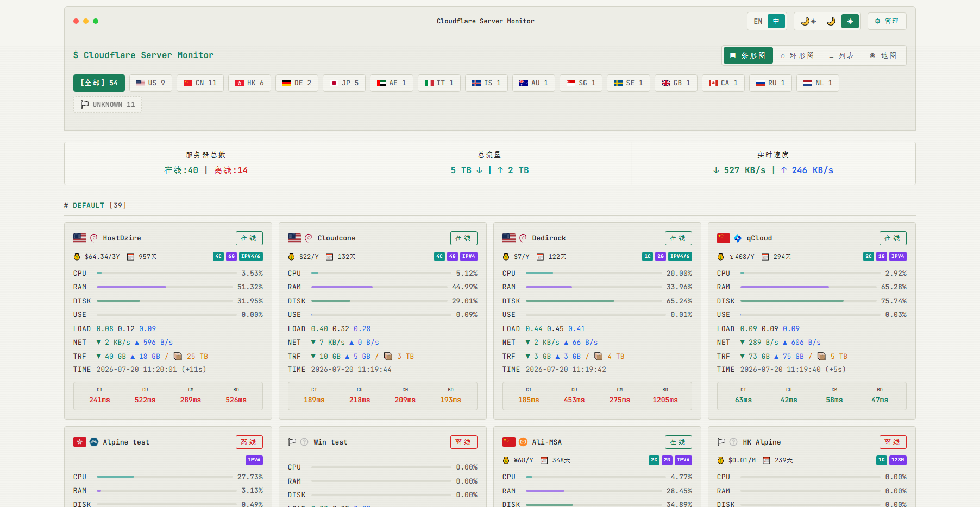Viewport: 980px width, 507px height.
Task: Click the blue OS icon next to qCloud
Action: [x=738, y=238]
